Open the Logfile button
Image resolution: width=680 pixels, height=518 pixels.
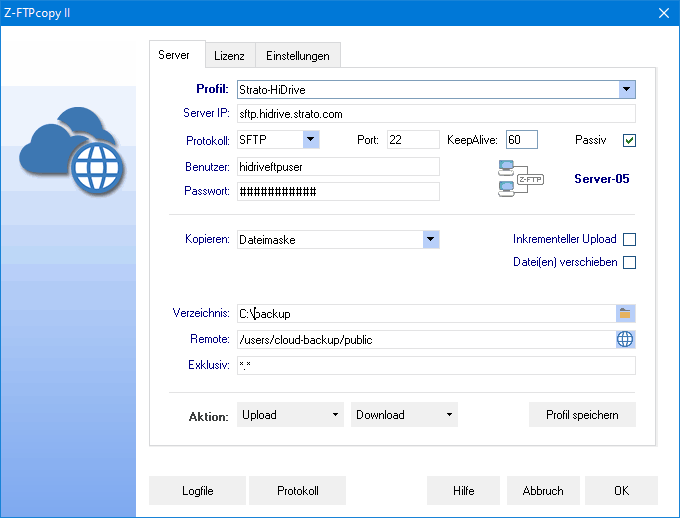click(x=197, y=490)
